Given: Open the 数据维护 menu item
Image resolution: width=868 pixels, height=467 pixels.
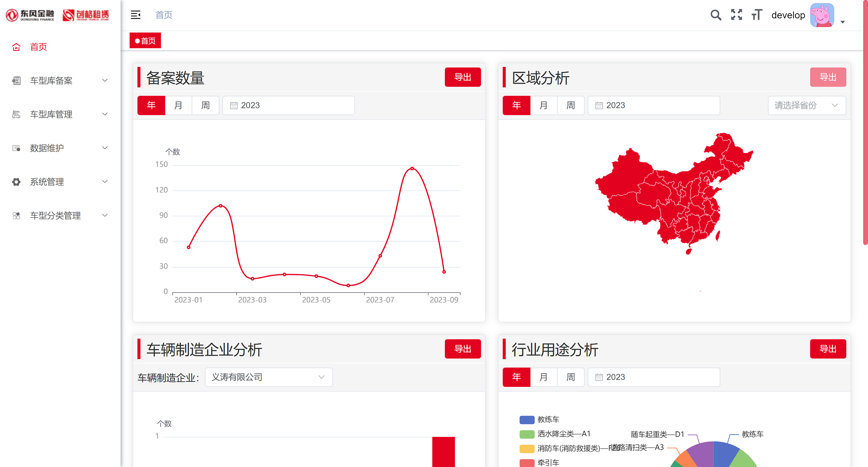Looking at the screenshot, I should (60, 148).
